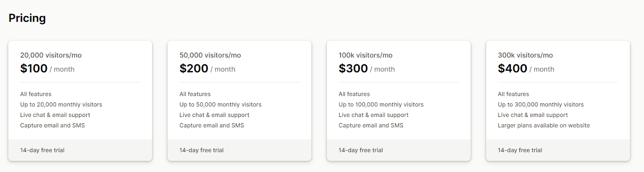The height and width of the screenshot is (172, 644).
Task: Click 14-day free trial under $400 plan
Action: tap(520, 150)
